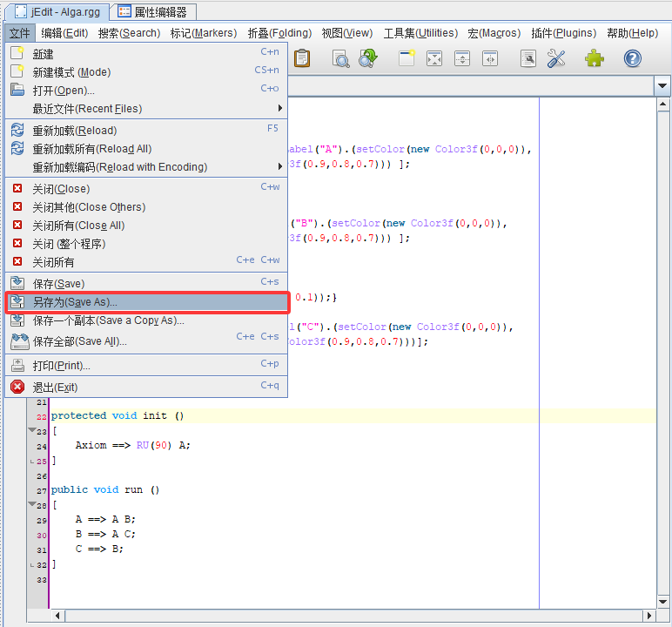
Task: Click the find next toolbar icon
Action: point(368,58)
